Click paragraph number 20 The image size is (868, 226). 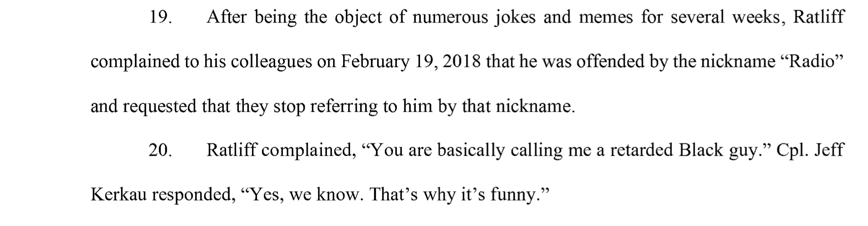tap(160, 150)
